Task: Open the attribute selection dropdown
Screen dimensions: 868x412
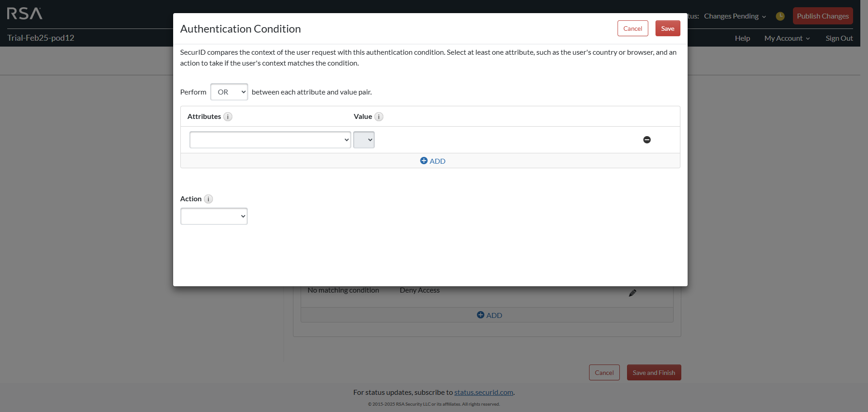Action: 270,140
